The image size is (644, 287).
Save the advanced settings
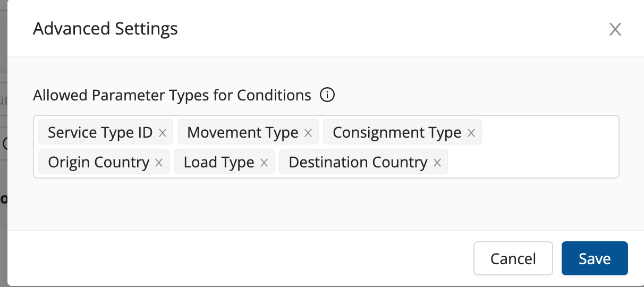[x=595, y=259]
